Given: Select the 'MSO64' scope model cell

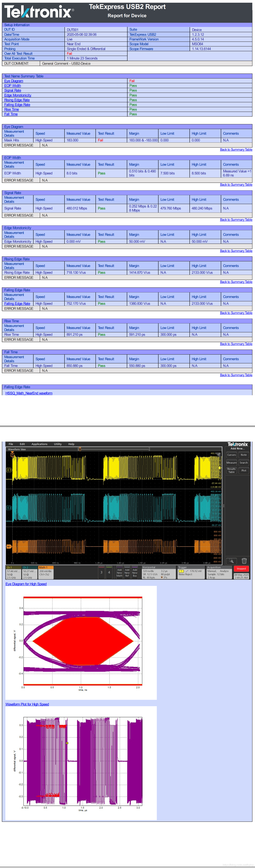Looking at the screenshot, I should (x=221, y=44).
